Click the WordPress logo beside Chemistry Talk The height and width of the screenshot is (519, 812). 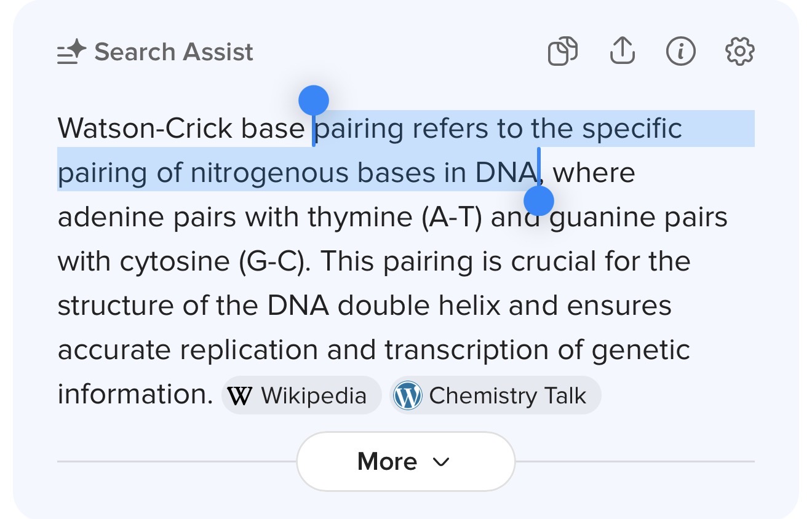coord(408,396)
